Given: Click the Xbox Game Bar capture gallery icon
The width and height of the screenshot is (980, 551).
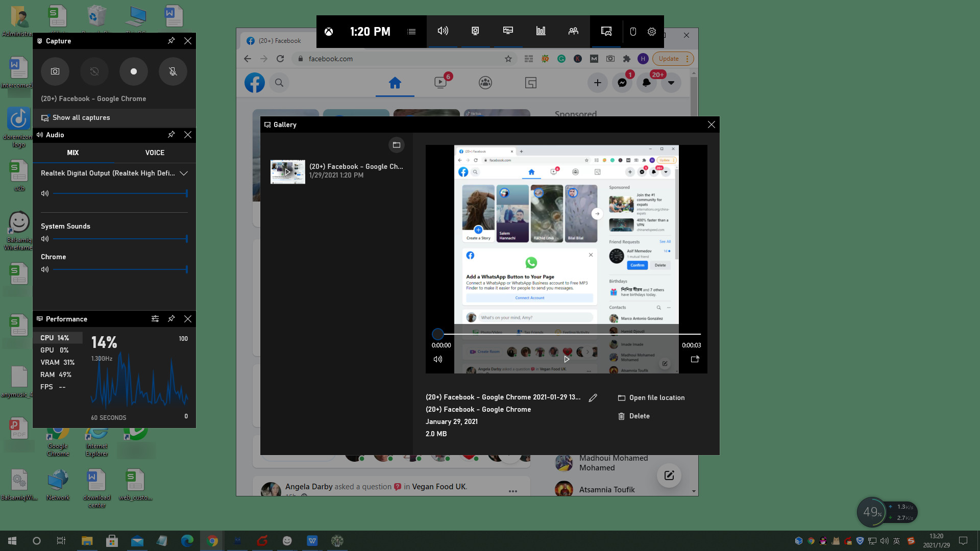Looking at the screenshot, I should pyautogui.click(x=606, y=31).
